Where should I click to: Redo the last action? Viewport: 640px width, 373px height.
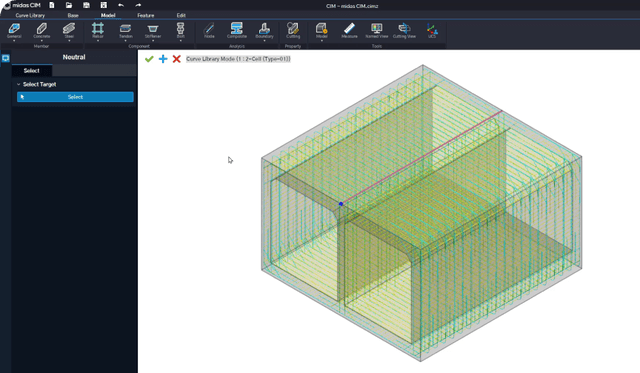pyautogui.click(x=138, y=5)
